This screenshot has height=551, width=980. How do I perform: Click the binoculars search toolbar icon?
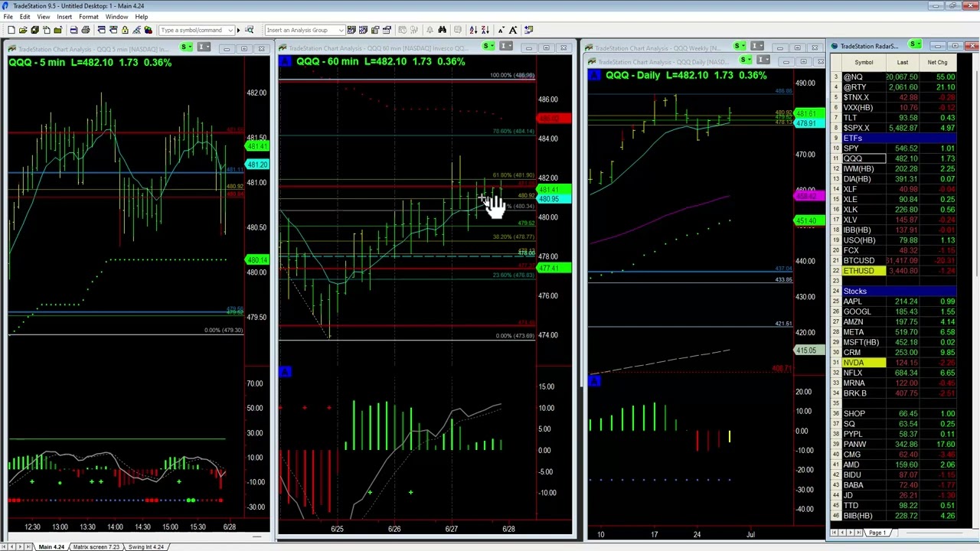pos(442,30)
